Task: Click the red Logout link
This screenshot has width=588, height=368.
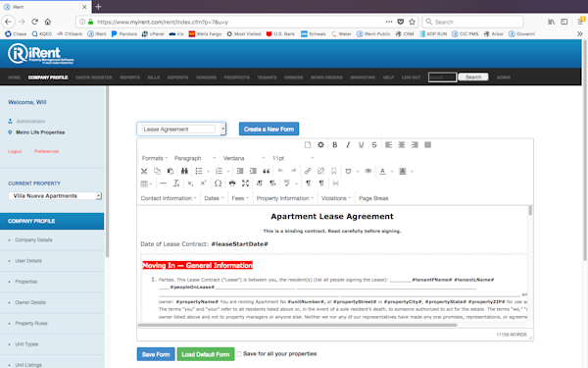Action: 15,151
